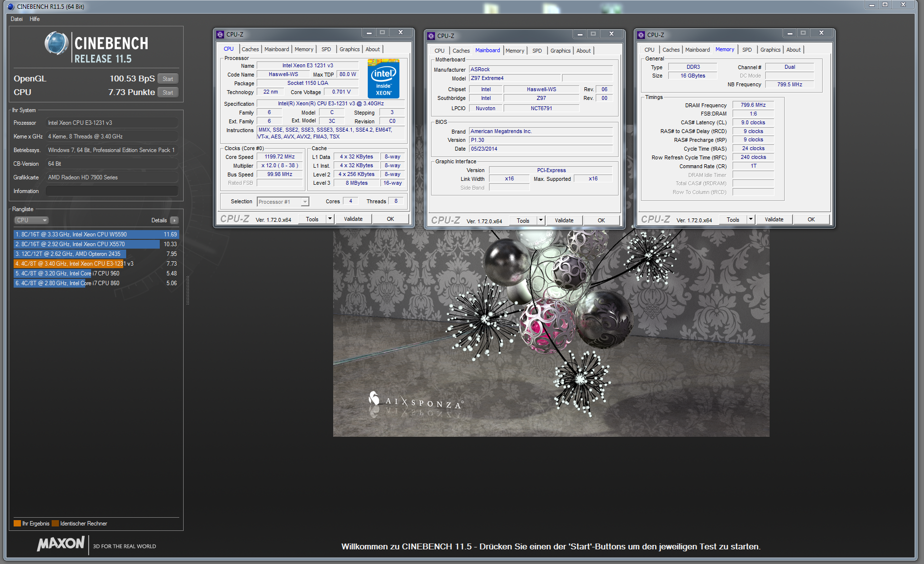Image resolution: width=924 pixels, height=564 pixels.
Task: Expand Tools dropdown arrow in Memory window
Action: pos(751,219)
